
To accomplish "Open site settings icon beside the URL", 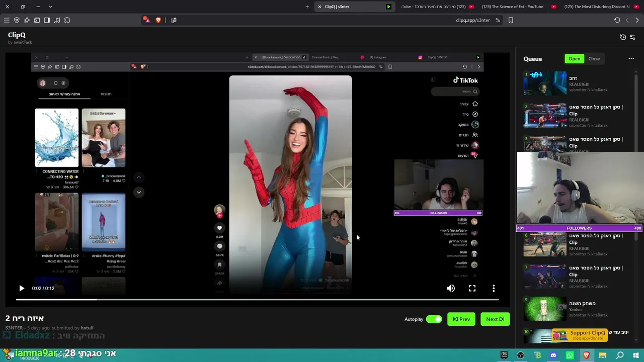I will click(498, 20).
